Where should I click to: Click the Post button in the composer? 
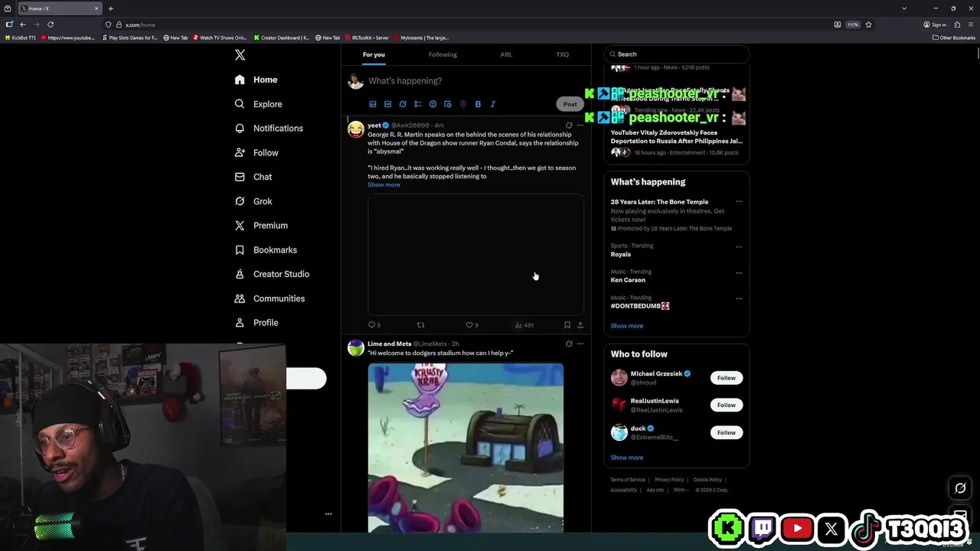coord(570,104)
